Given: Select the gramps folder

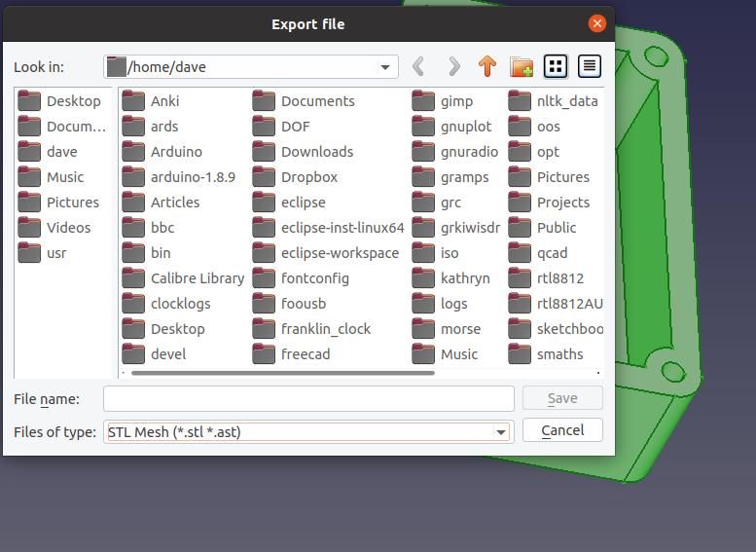Looking at the screenshot, I should 450,177.
